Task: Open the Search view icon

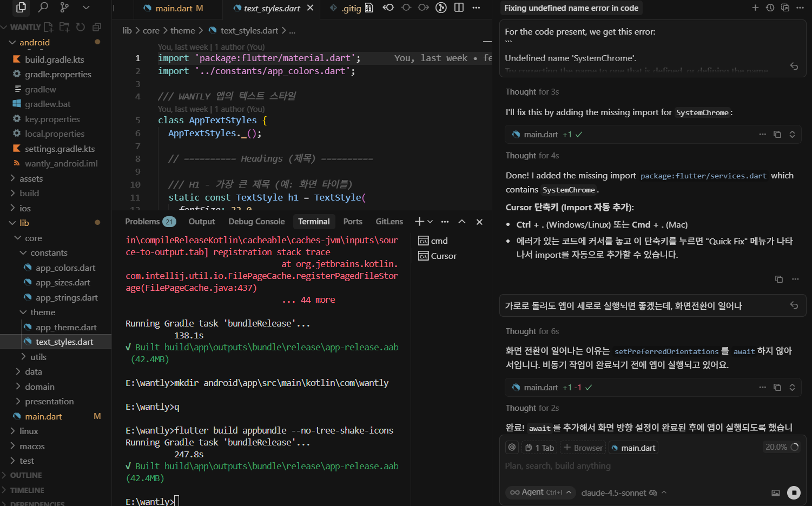Action: (43, 8)
